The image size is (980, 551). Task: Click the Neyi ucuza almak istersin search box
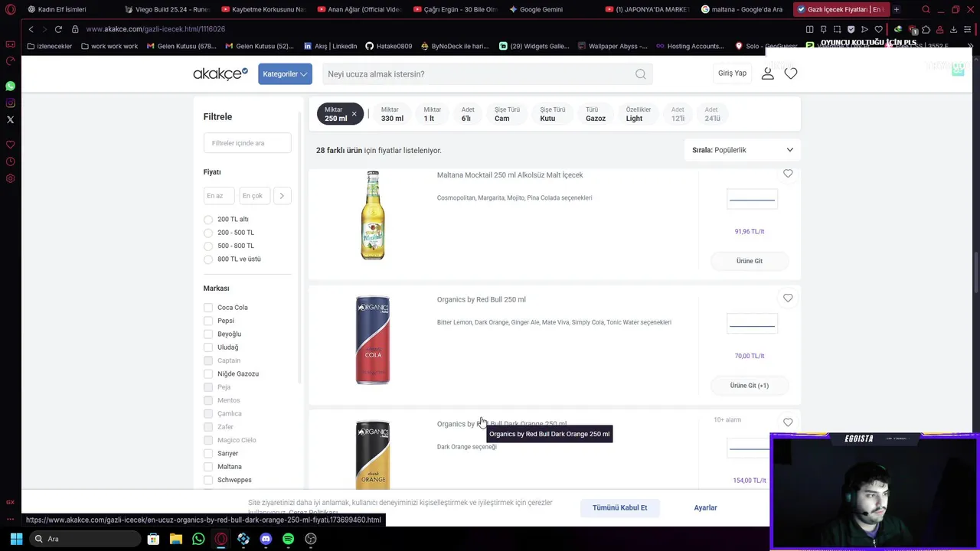(487, 74)
